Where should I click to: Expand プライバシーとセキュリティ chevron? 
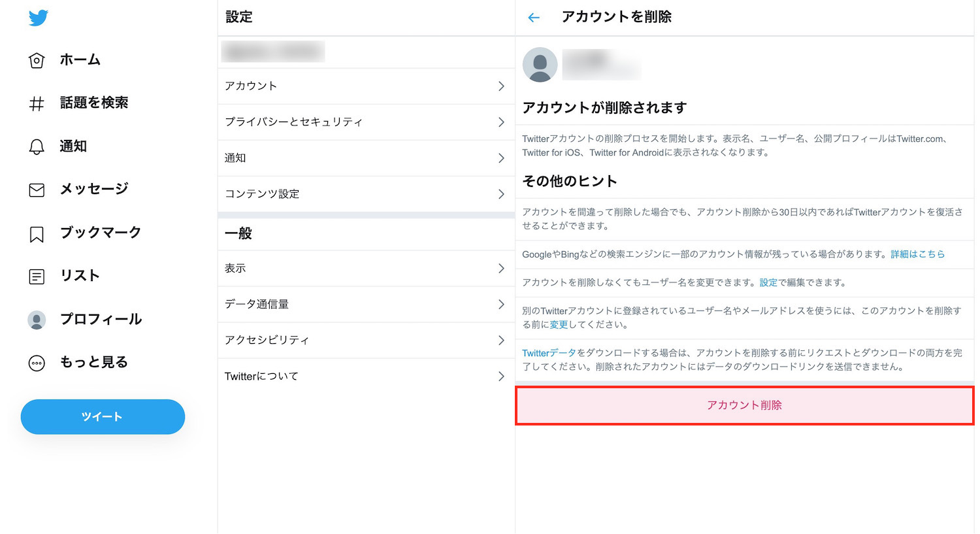click(x=501, y=122)
